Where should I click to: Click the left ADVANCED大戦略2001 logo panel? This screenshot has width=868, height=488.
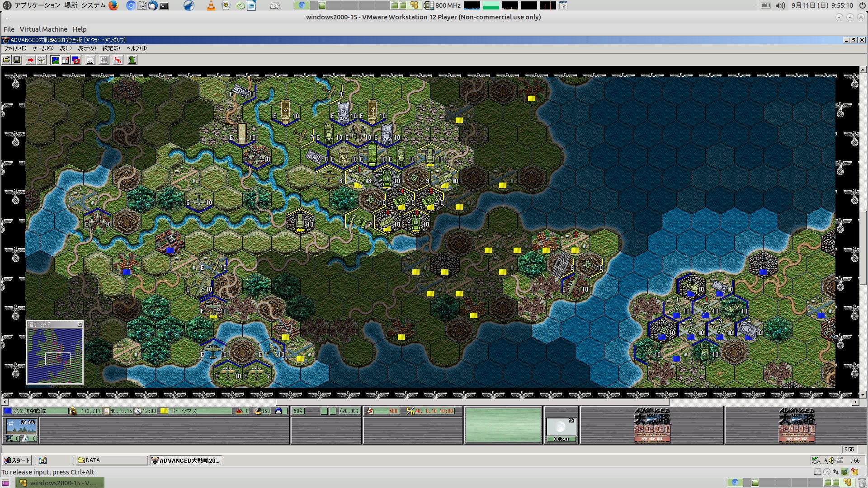pos(652,425)
